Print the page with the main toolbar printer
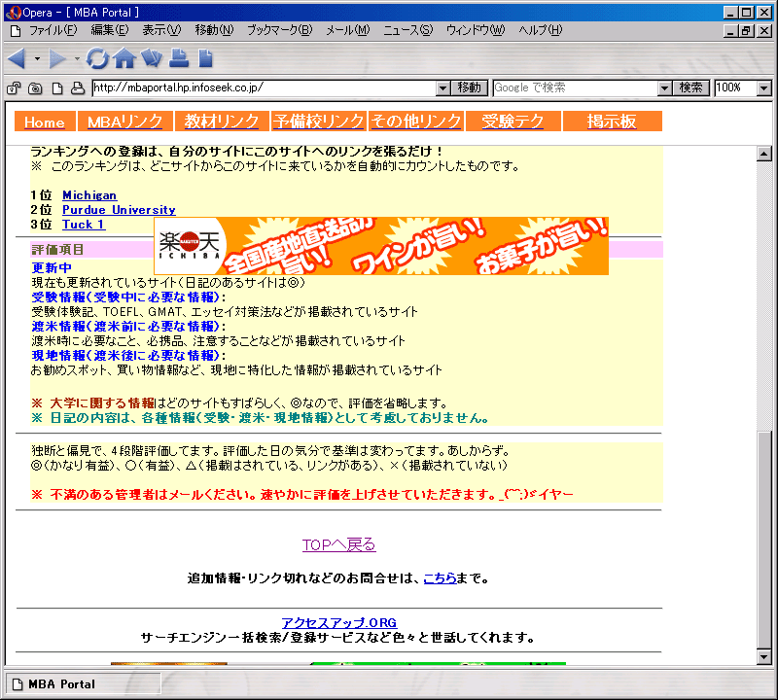 point(179,58)
